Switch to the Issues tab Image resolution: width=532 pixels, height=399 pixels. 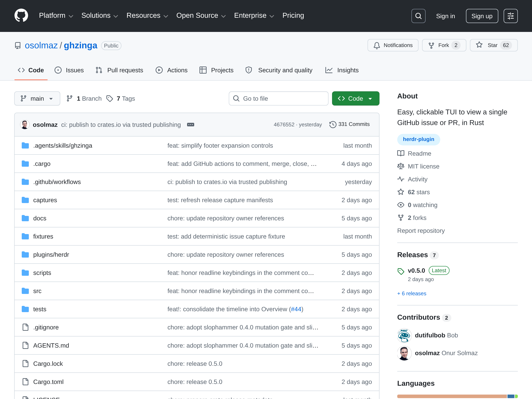point(69,70)
